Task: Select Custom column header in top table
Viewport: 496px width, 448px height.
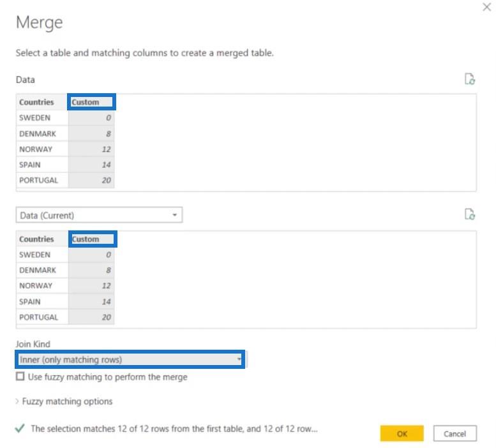Action: tap(91, 102)
